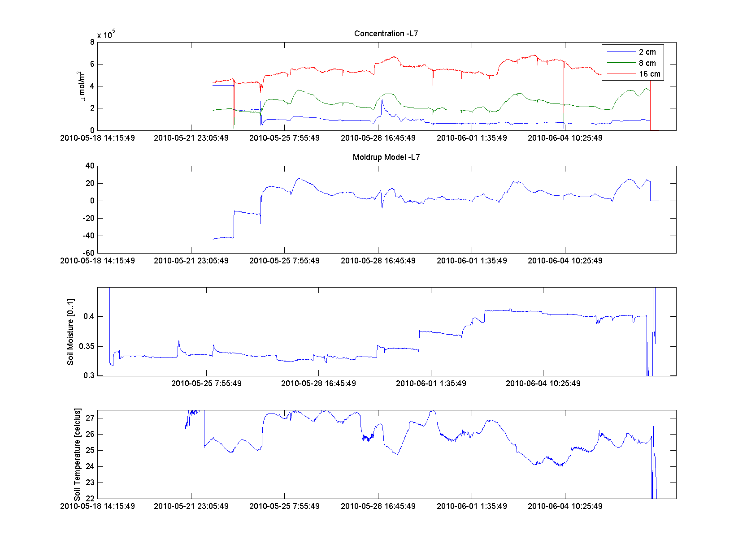The width and height of the screenshot is (747, 560).
Task: Click "2010-05-25 7:55:49" tick under Soil Moisture plot
Action: pos(206,383)
